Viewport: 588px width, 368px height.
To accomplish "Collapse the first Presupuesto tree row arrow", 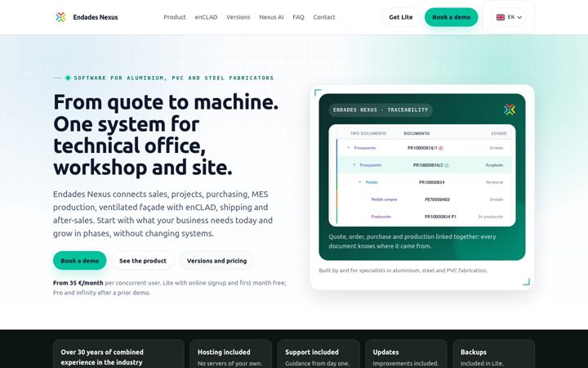I will 349,148.
